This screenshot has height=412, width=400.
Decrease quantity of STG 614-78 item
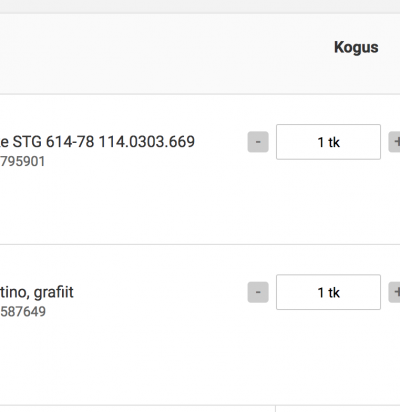pos(258,142)
